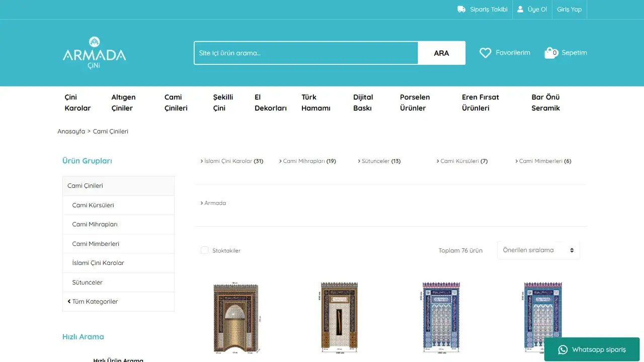This screenshot has width=644, height=362.
Task: Click the WhatsApp icon in order button
Action: coord(563,349)
